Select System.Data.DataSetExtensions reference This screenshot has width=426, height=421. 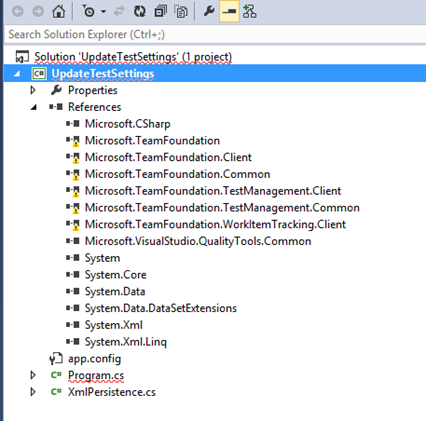pyautogui.click(x=161, y=308)
